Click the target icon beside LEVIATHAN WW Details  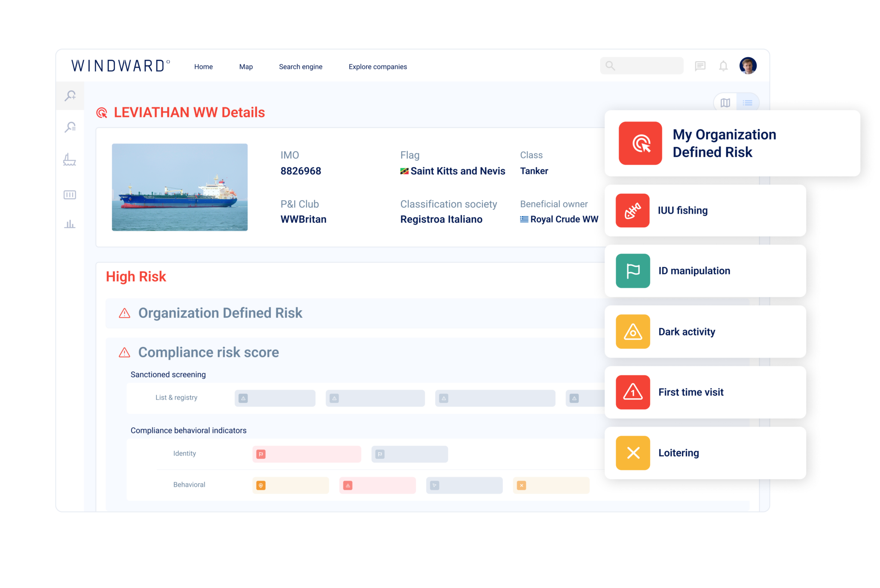coord(102,113)
